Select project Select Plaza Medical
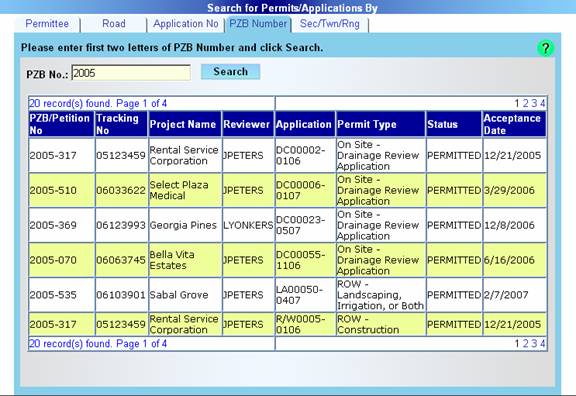 179,190
